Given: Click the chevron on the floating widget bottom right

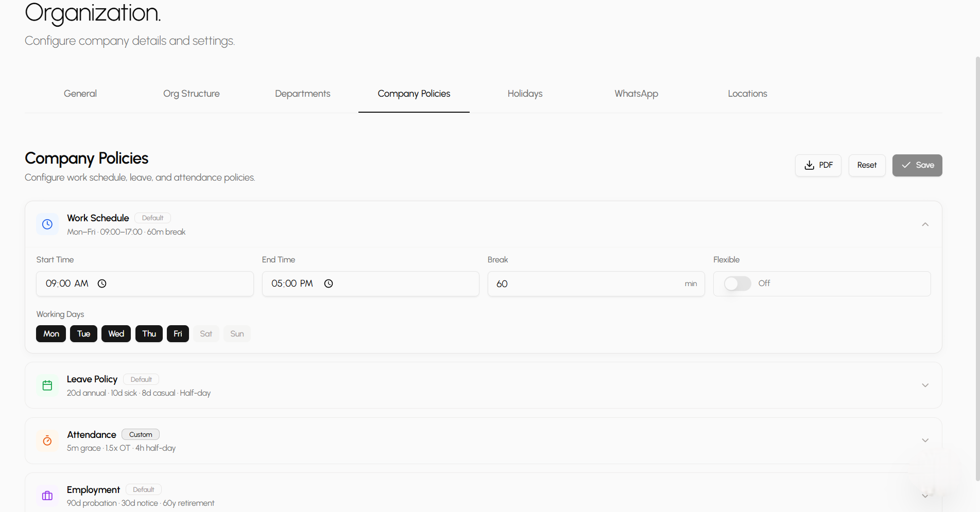Looking at the screenshot, I should [925, 496].
